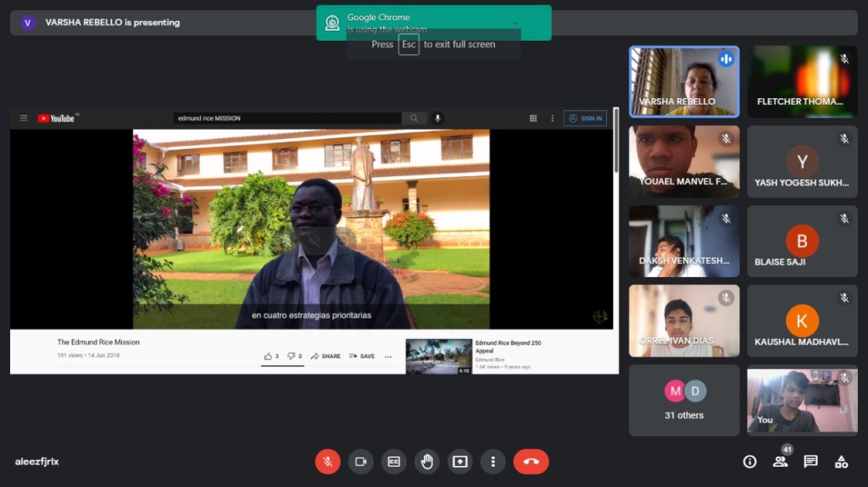Raise your hand in the meeting
The height and width of the screenshot is (487, 868).
click(x=426, y=462)
